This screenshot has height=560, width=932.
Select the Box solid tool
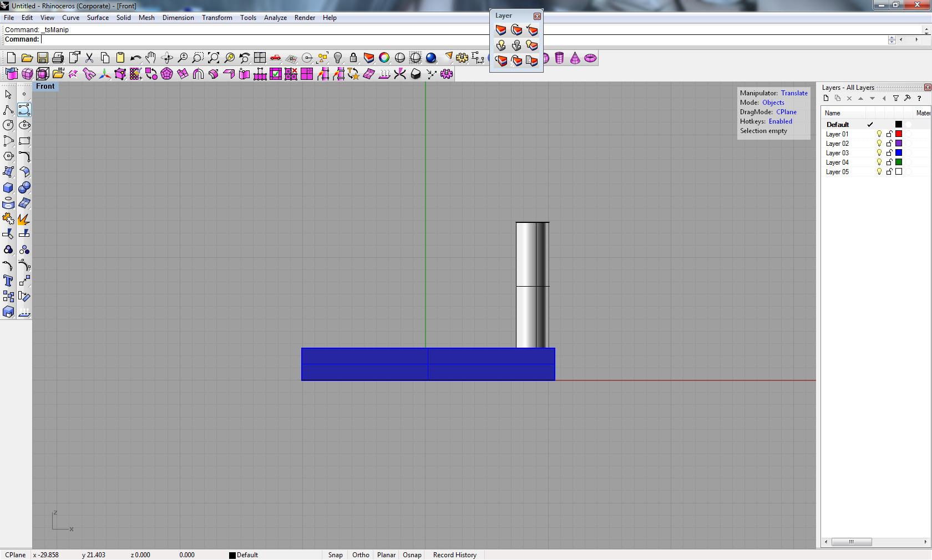point(8,188)
